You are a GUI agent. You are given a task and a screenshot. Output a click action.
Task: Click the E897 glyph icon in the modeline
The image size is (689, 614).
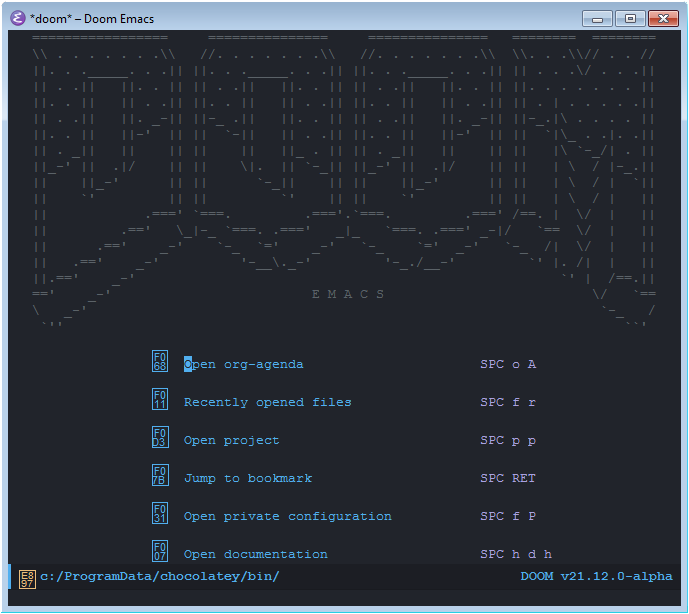27,579
